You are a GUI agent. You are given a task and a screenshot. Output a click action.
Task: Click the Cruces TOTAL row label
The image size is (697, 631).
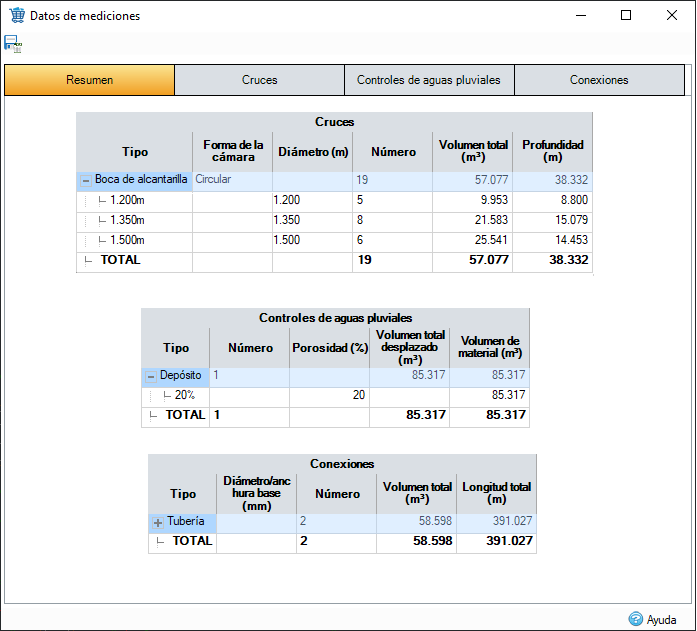(120, 260)
